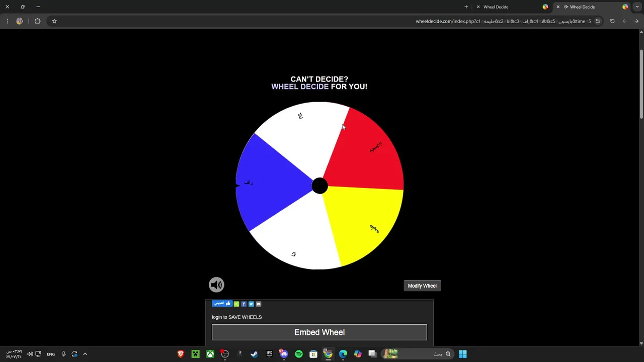Open the Xbox app from the taskbar

point(210,354)
